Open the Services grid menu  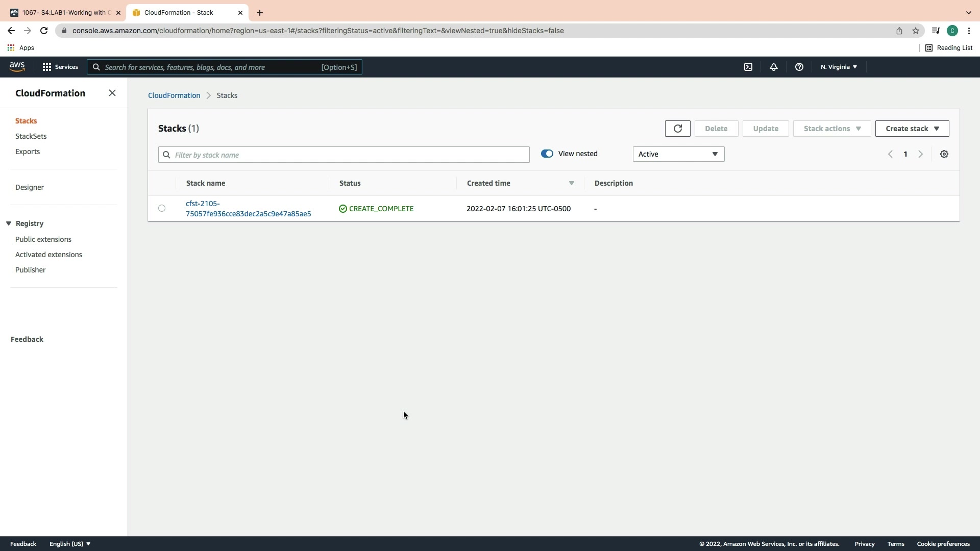pyautogui.click(x=60, y=67)
